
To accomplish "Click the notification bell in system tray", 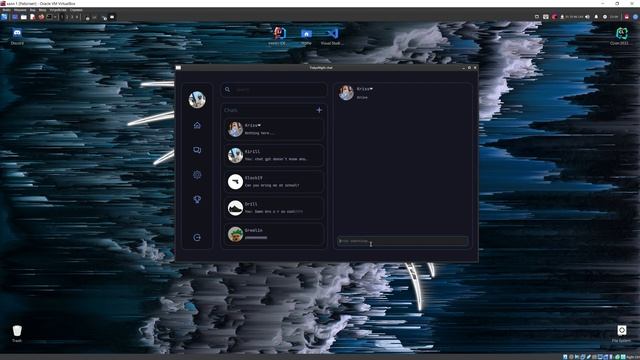I will tap(596, 17).
